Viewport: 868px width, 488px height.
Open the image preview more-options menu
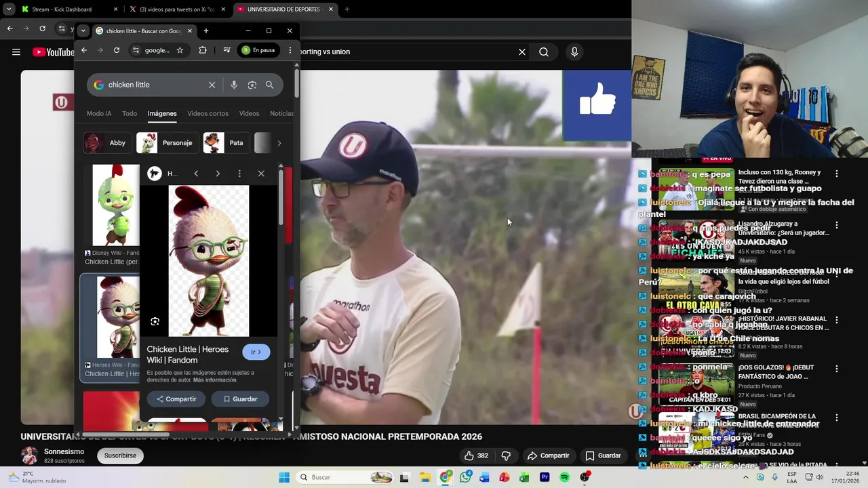(x=239, y=174)
